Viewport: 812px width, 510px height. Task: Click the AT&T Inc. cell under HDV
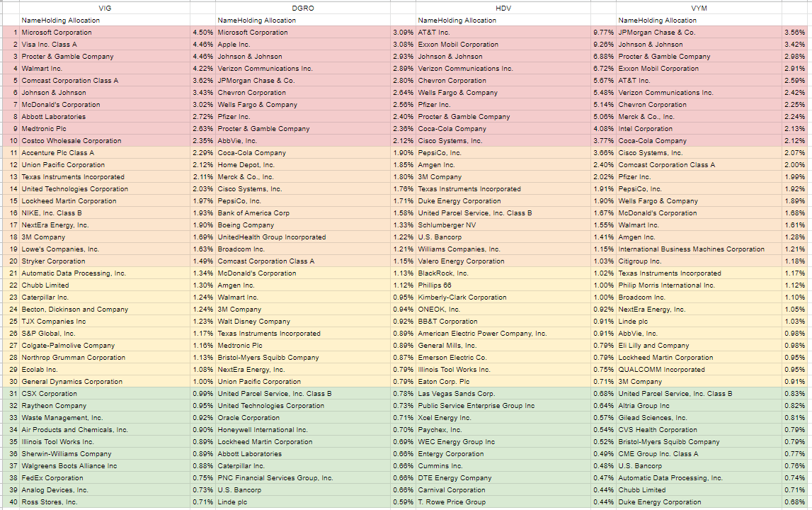503,32
